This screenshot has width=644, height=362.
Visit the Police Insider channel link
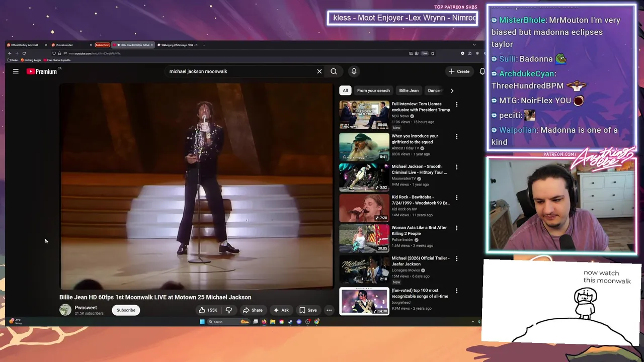point(403,240)
